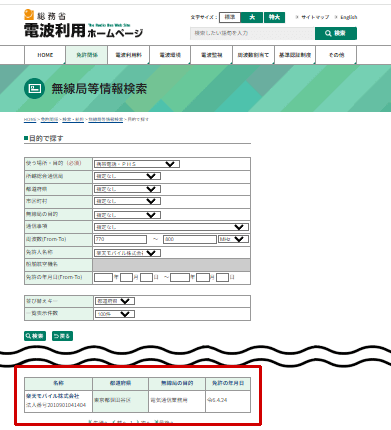Open the その他 navigation tab
The width and height of the screenshot is (391, 430).
[336, 55]
